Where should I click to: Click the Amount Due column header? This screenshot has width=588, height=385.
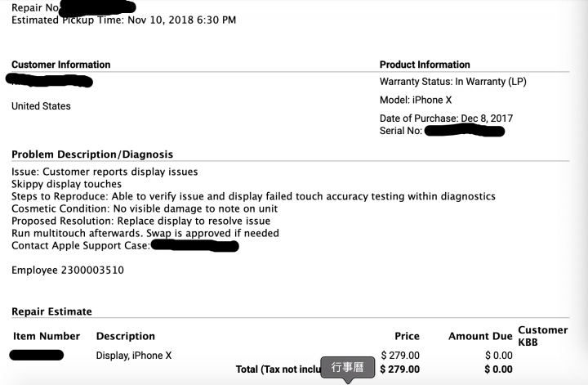pos(480,336)
